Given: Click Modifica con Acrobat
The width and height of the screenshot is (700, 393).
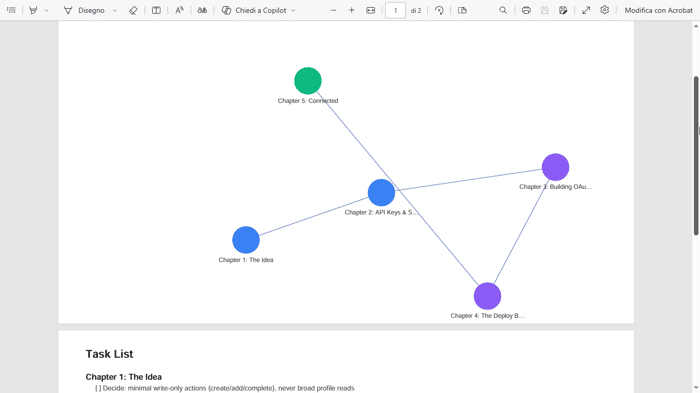Looking at the screenshot, I should pos(658,10).
